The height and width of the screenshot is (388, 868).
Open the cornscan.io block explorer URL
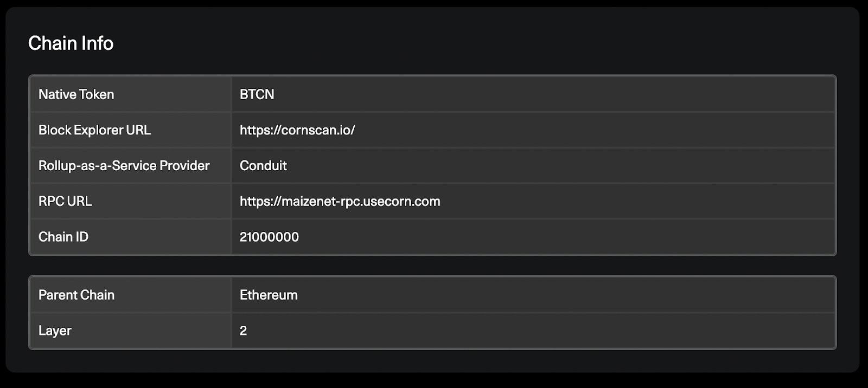[297, 130]
